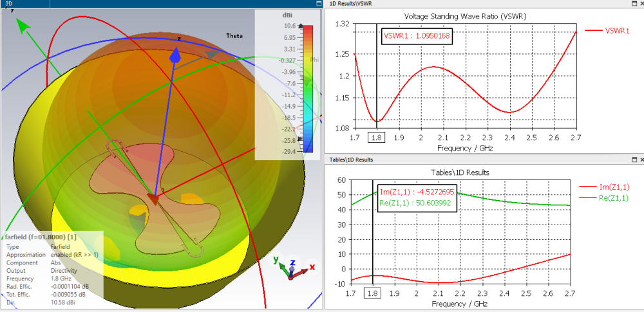
Task: Maximize the Tables\1D Results window
Action: pyautogui.click(x=634, y=160)
